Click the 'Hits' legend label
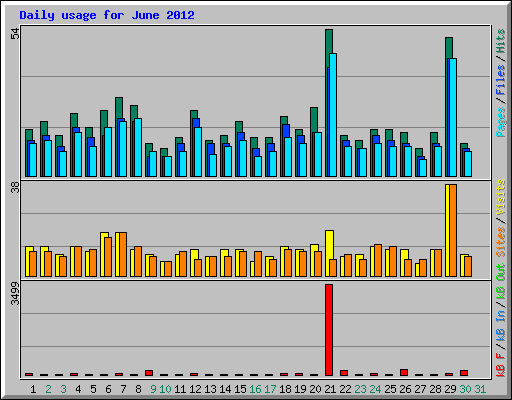 coord(501,41)
